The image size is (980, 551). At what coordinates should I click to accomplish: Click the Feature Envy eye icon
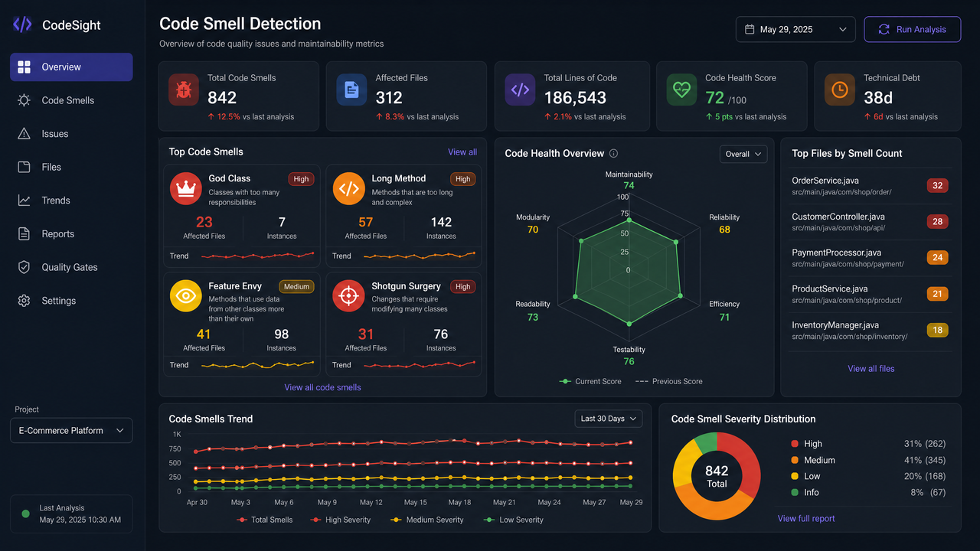click(185, 295)
